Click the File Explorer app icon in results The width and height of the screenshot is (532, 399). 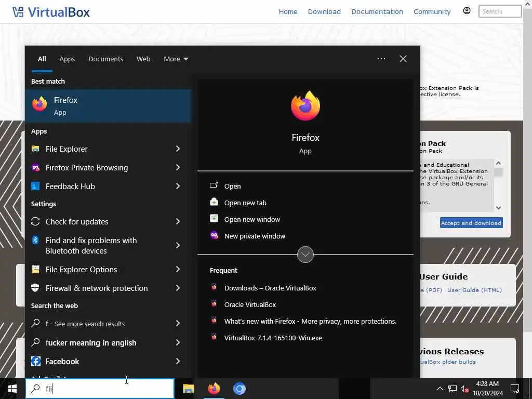click(x=35, y=149)
